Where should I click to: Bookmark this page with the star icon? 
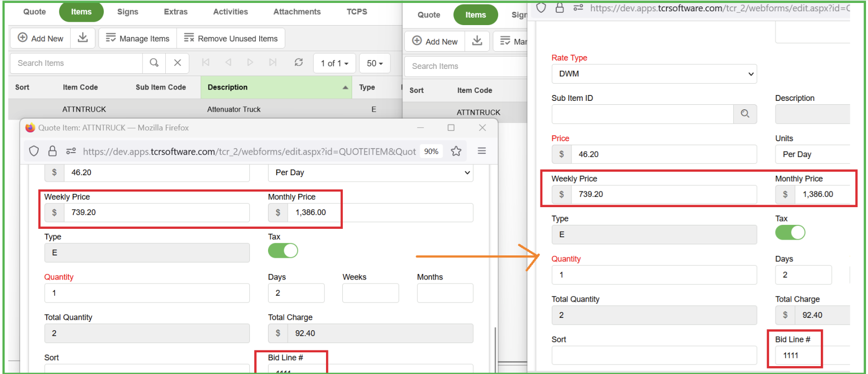(456, 151)
